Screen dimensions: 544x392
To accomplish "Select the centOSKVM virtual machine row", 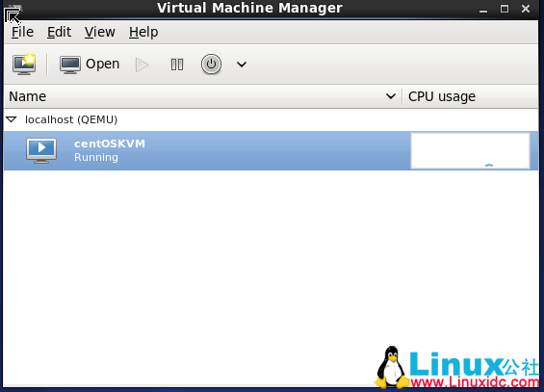I will click(271, 150).
